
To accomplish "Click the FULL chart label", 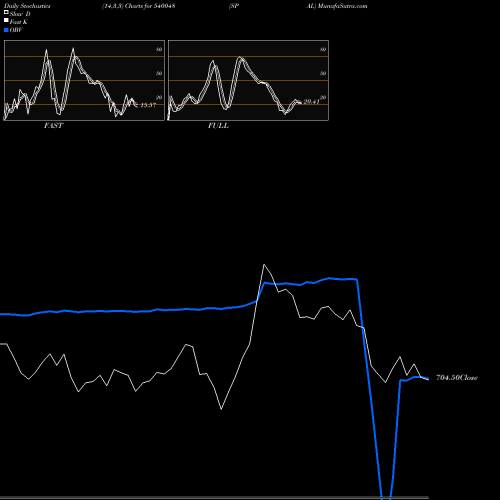I will pos(218,126).
